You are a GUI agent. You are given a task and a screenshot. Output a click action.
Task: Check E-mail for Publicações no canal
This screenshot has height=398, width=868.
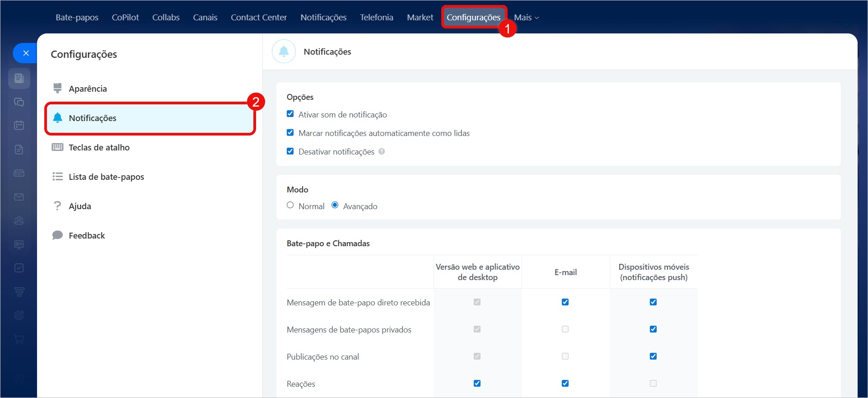[565, 356]
